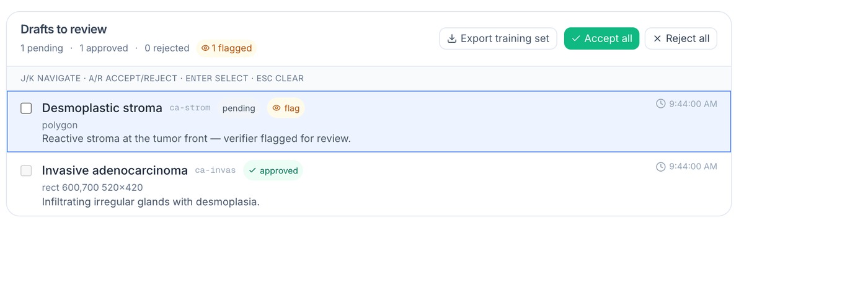Click the eye icon in the flag badge
Screen dimensions: 868x308
pos(277,108)
